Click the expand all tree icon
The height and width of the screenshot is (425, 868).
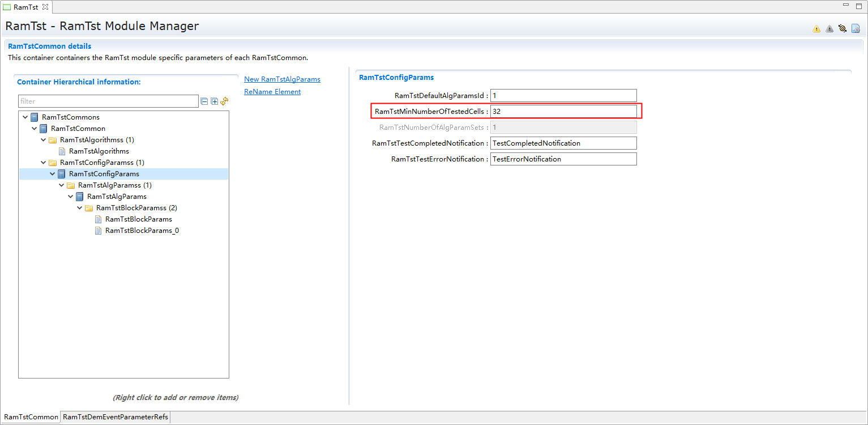[214, 101]
